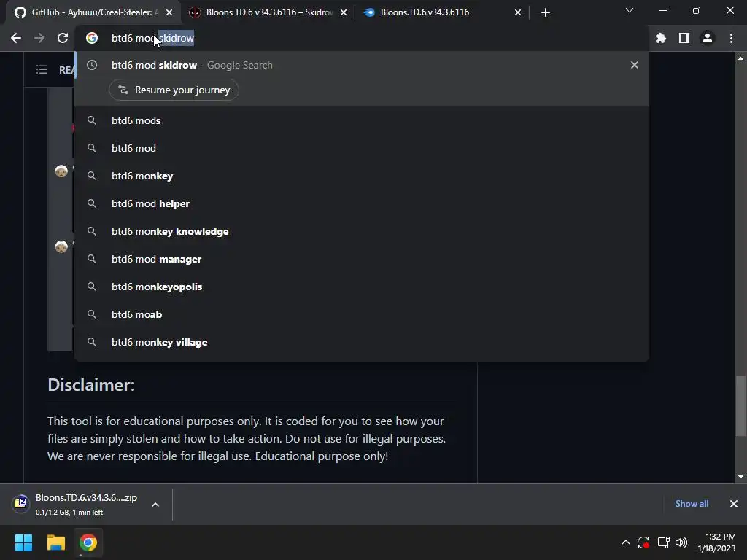Pick the 'btd6 monkey' suggestion
747x560 pixels.
(361, 176)
